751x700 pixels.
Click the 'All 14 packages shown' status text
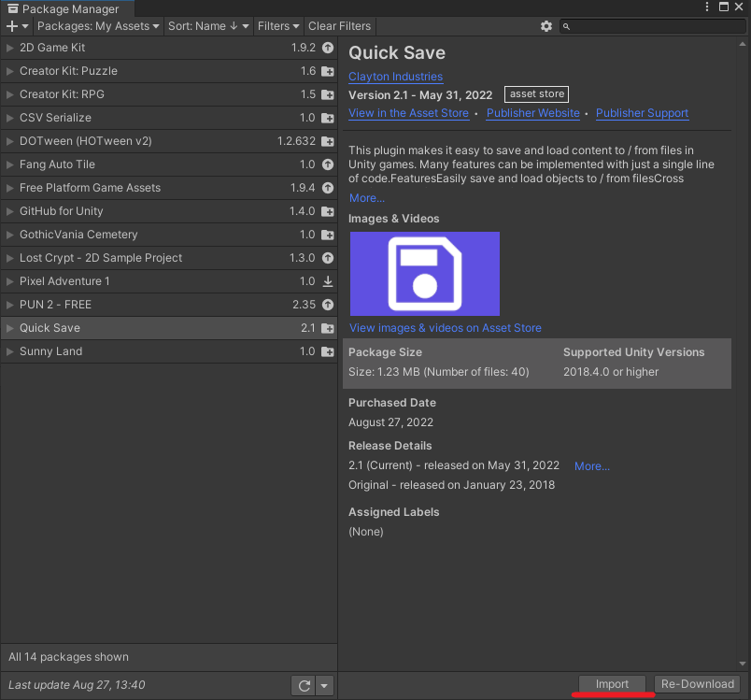tap(68, 657)
